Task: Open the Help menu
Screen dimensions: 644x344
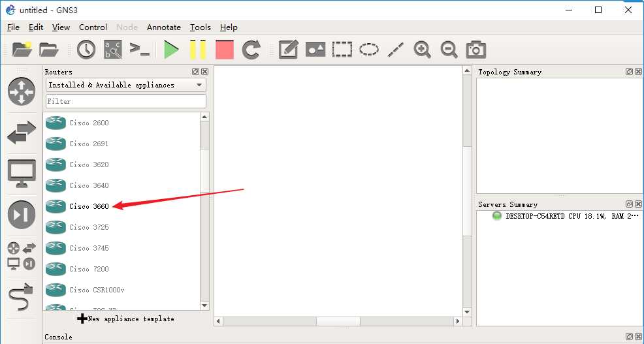Action: coord(229,27)
